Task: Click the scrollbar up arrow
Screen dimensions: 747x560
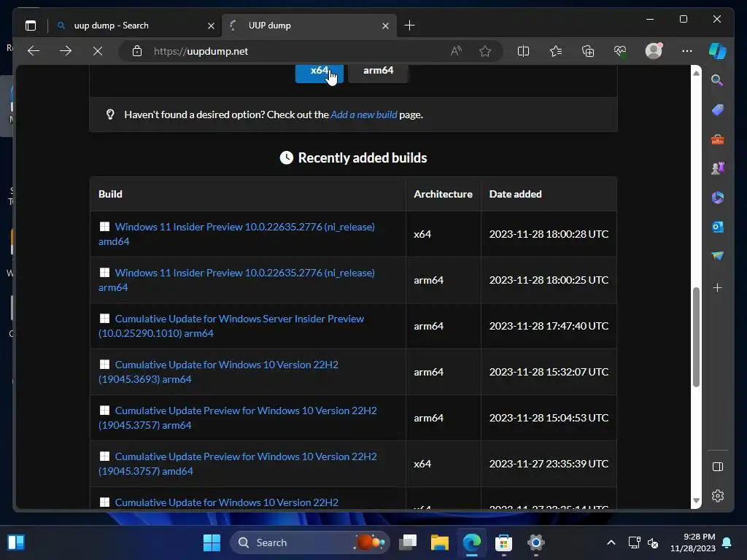Action: pyautogui.click(x=696, y=73)
